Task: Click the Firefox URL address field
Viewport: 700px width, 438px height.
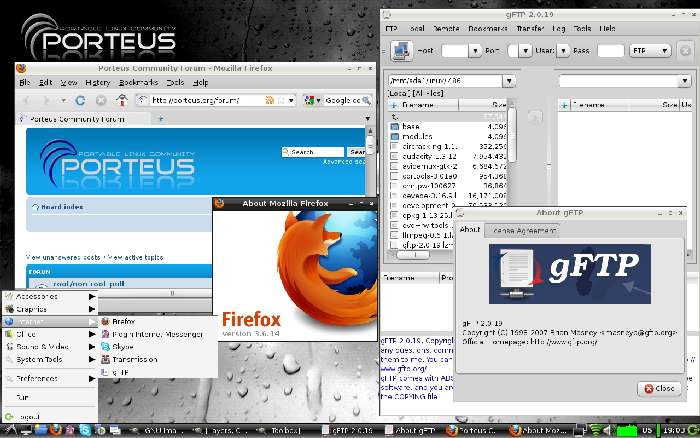Action: pyautogui.click(x=210, y=100)
